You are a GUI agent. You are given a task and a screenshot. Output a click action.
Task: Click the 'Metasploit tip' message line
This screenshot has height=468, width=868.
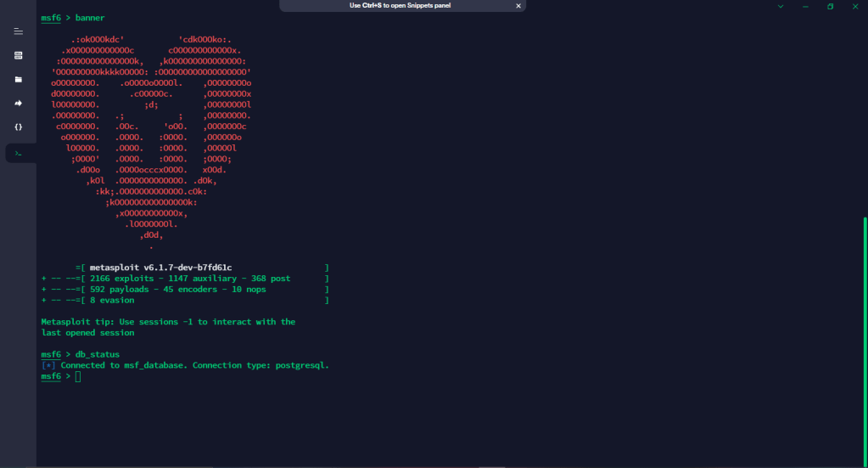(168, 322)
